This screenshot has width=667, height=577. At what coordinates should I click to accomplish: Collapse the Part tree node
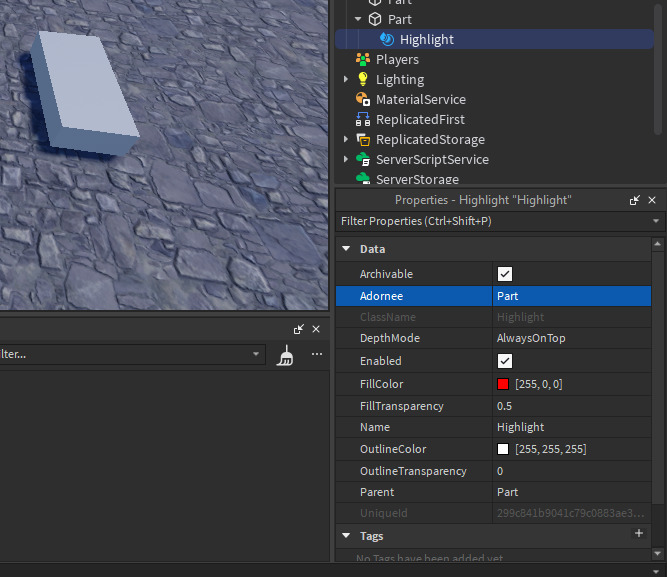click(358, 19)
